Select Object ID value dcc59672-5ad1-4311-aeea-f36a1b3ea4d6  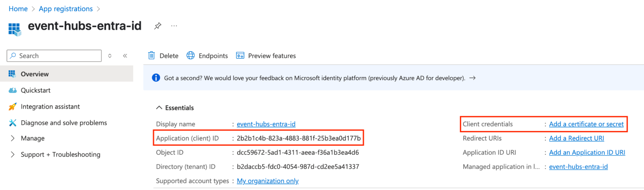click(298, 152)
